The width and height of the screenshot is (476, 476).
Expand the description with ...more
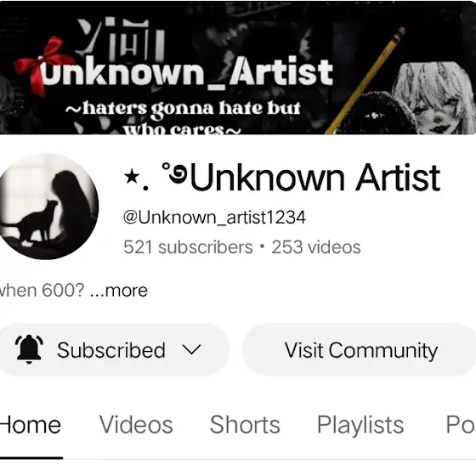point(119,291)
